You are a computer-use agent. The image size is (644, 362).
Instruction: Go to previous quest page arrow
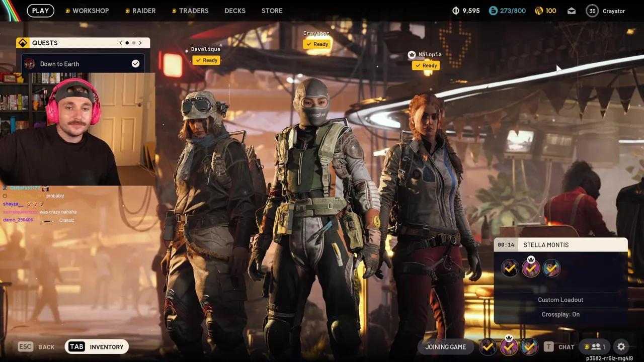(121, 43)
